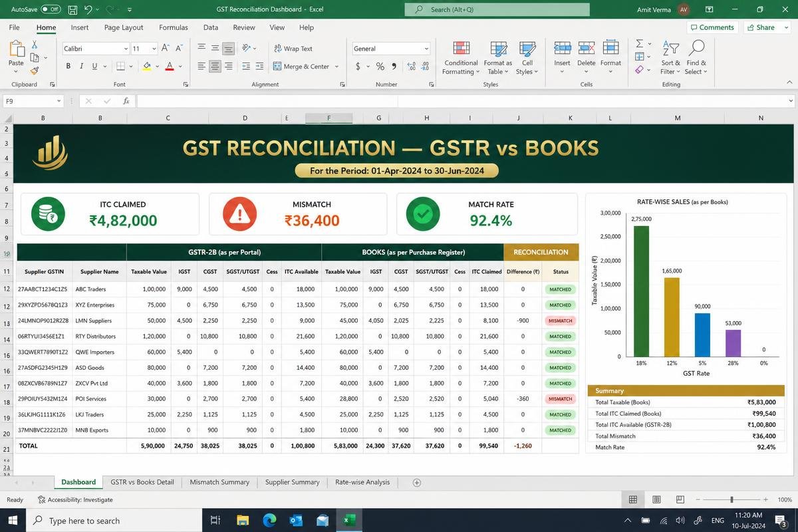Expand the Merge & Center dropdown arrow

point(336,66)
